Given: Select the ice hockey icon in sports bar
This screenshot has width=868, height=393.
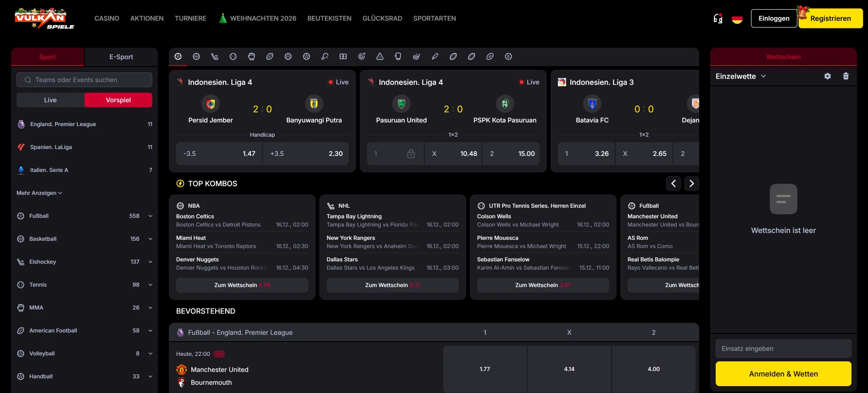Looking at the screenshot, I should click(x=215, y=56).
